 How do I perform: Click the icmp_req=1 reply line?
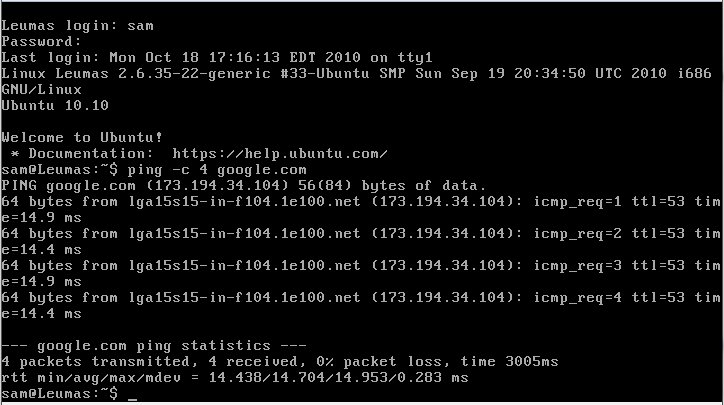(x=361, y=202)
